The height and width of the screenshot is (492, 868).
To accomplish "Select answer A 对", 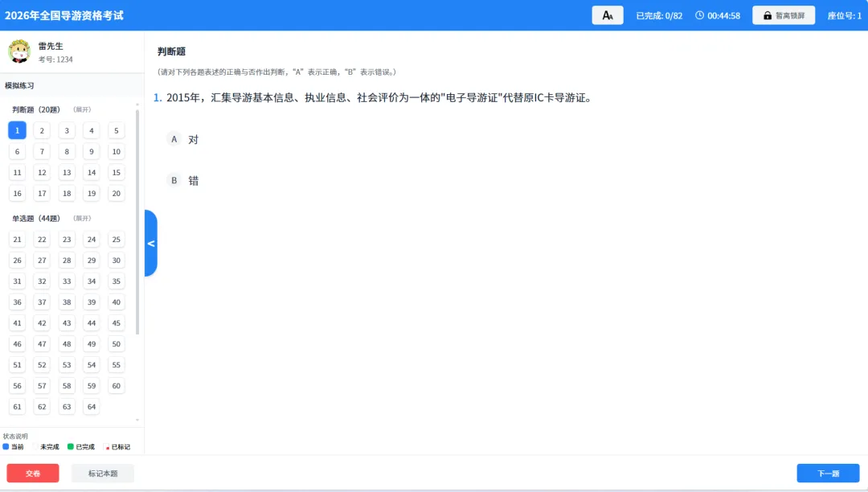I will pyautogui.click(x=182, y=139).
